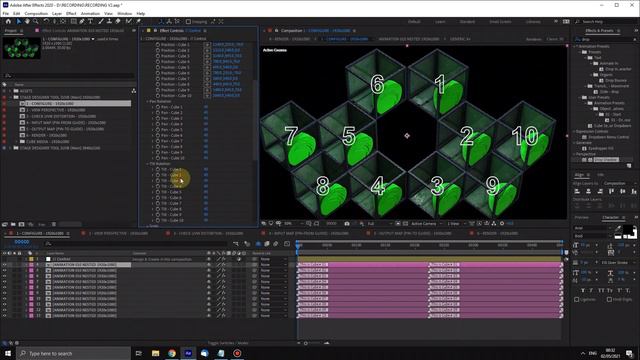Select 6 - RENDER composition item
The width and height of the screenshot is (640, 360).
47,135
